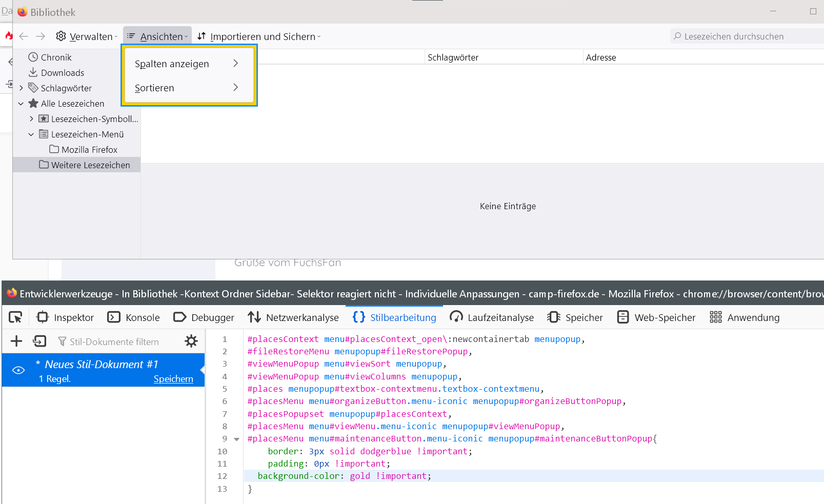Open the Spalten anzeigen submenu
This screenshot has width=824, height=504.
click(x=188, y=64)
